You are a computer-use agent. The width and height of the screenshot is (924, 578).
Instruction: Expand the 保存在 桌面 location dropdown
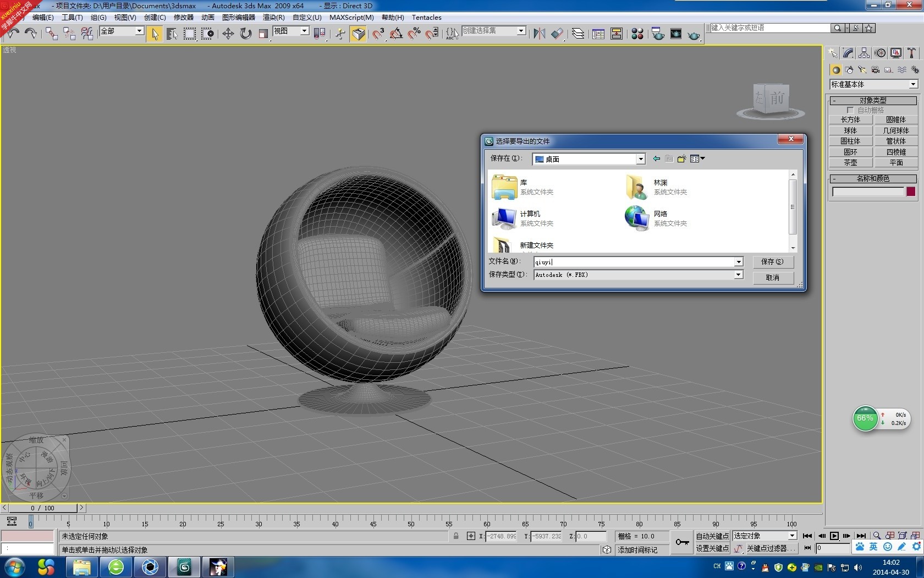[x=640, y=159]
